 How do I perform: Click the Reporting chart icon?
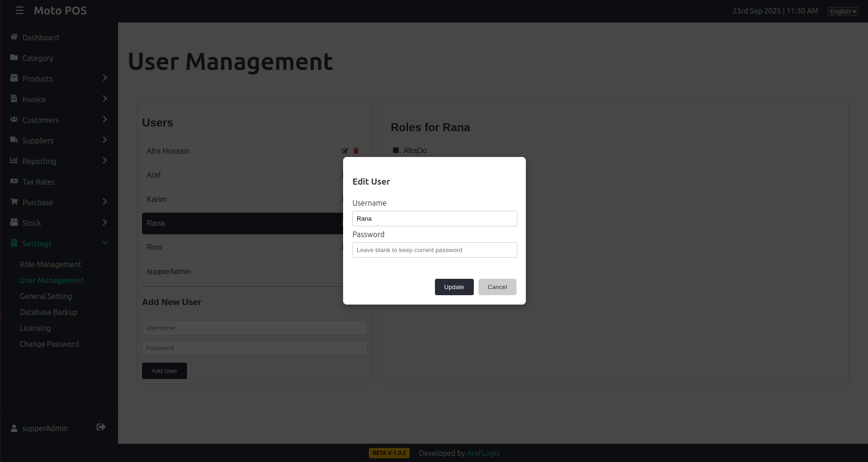click(x=14, y=161)
